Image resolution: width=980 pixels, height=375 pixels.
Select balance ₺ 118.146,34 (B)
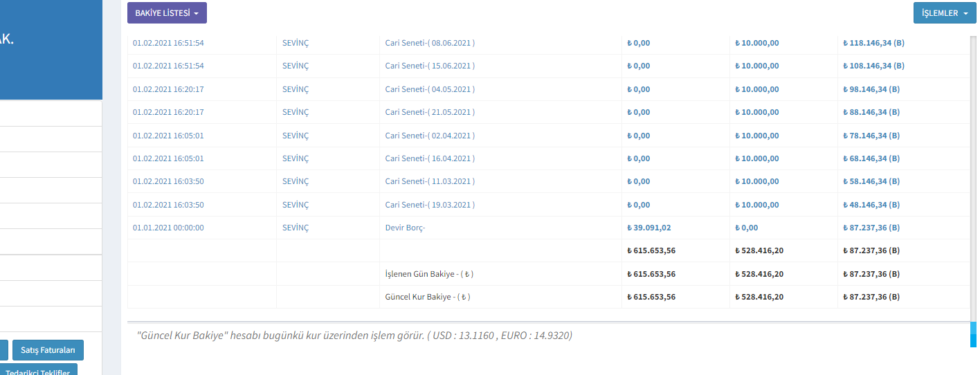tap(873, 43)
